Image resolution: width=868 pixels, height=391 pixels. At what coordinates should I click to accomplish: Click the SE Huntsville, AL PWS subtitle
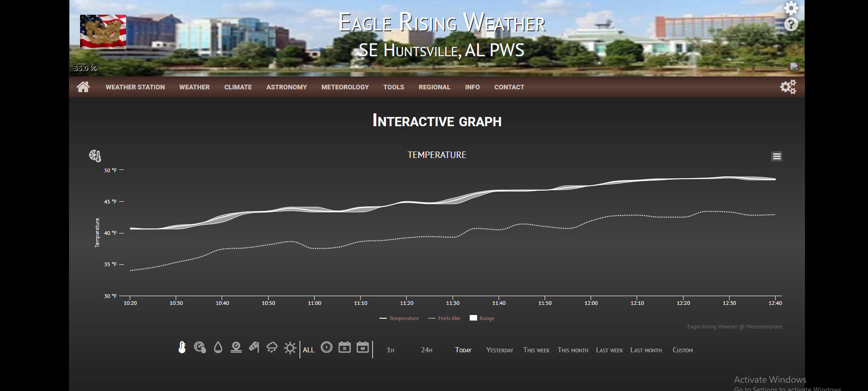coord(442,50)
